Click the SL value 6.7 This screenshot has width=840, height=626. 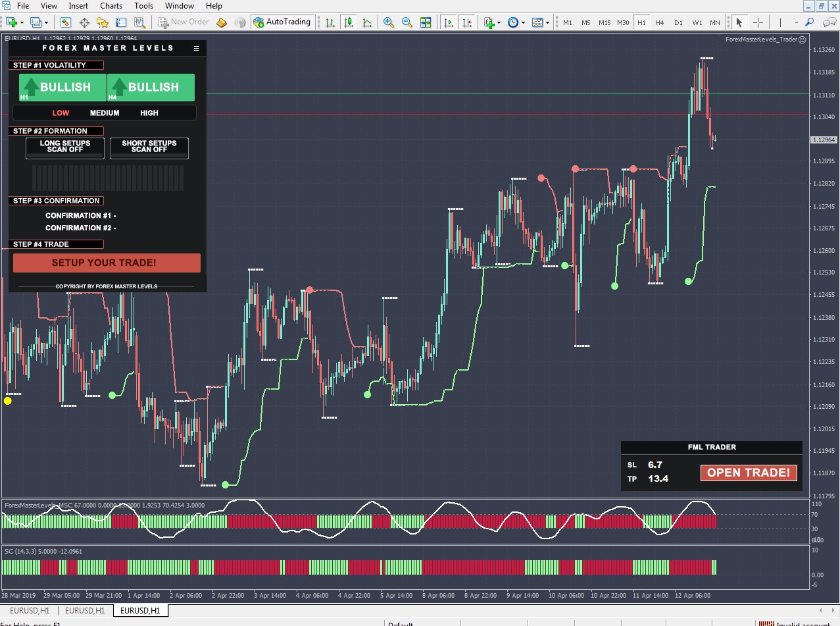[x=655, y=465]
